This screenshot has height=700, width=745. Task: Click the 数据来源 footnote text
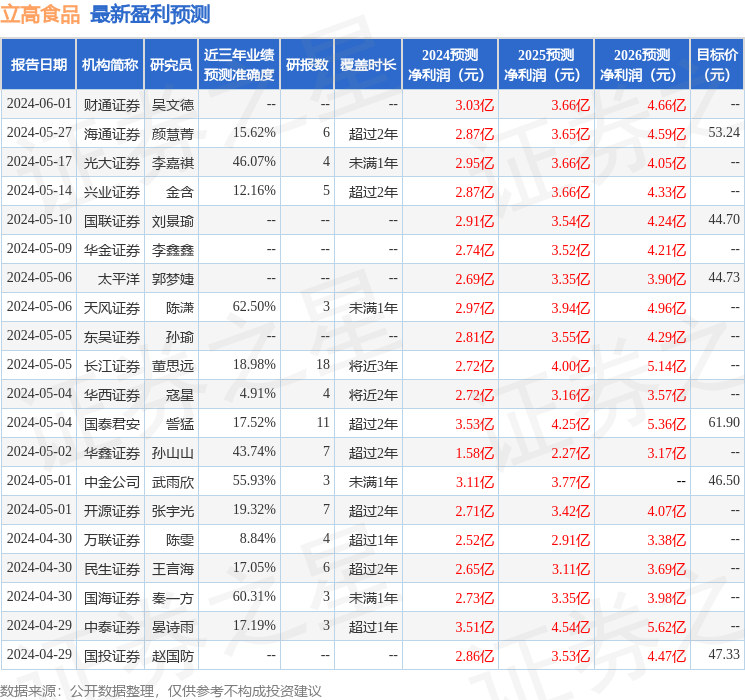[x=161, y=691]
